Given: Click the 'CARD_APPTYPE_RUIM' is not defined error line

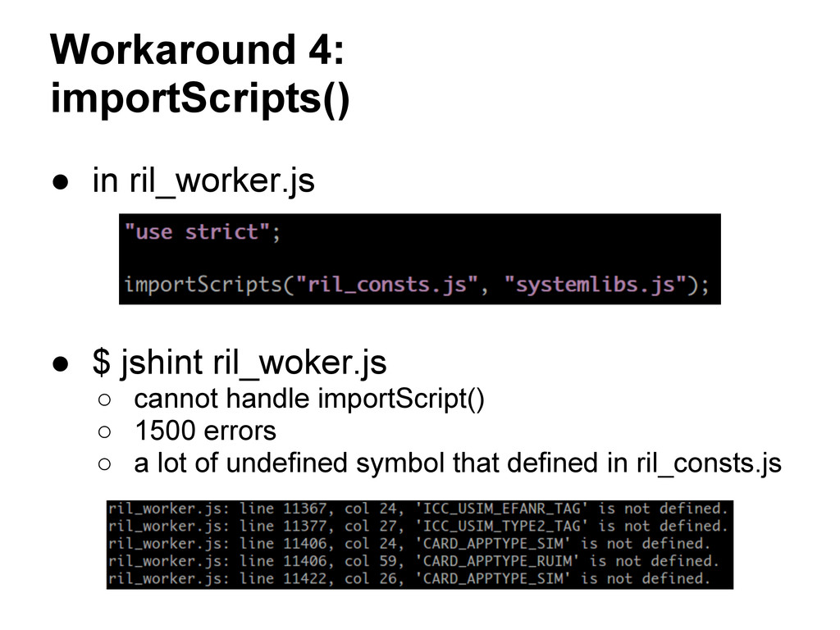Looking at the screenshot, I should (413, 561).
